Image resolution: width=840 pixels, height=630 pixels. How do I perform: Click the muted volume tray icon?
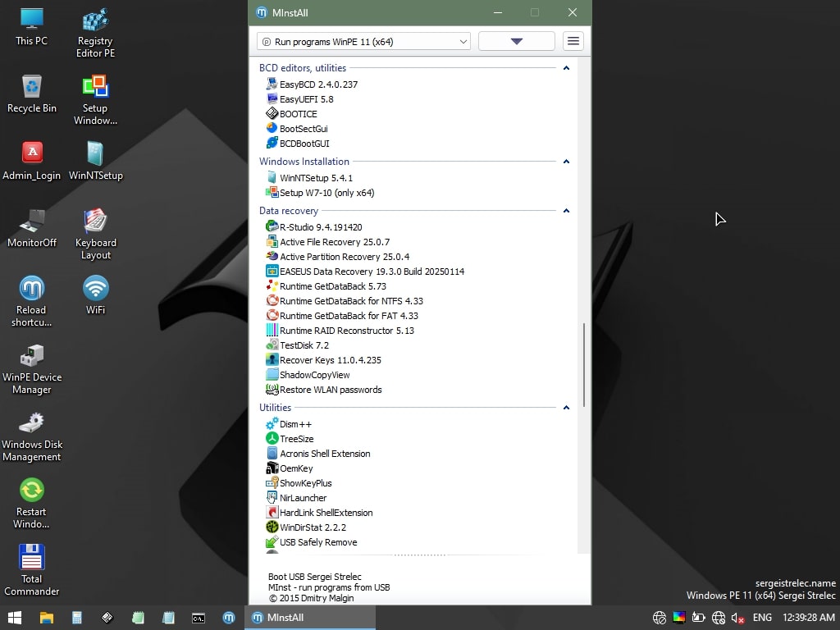(737, 618)
